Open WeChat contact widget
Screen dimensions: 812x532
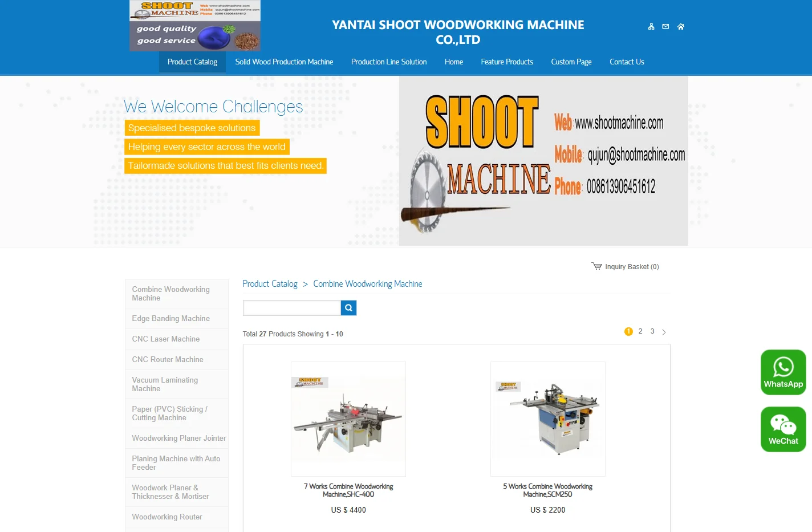[x=783, y=429]
